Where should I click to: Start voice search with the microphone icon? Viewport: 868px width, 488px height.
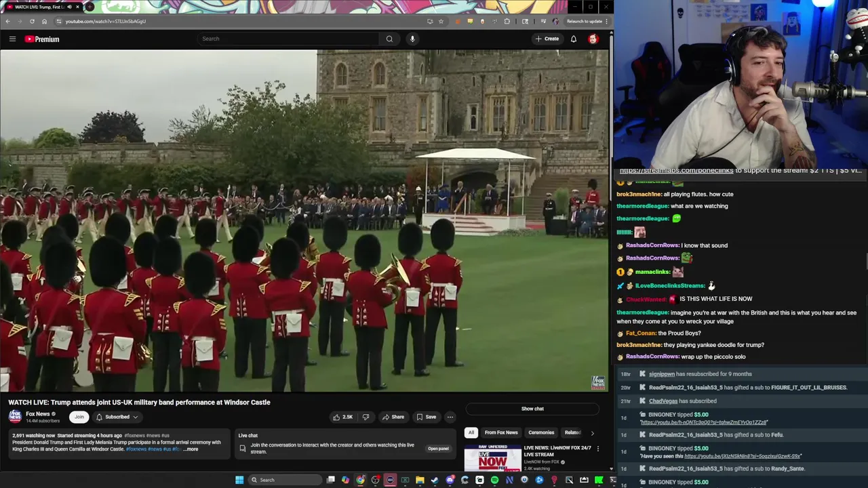(412, 39)
